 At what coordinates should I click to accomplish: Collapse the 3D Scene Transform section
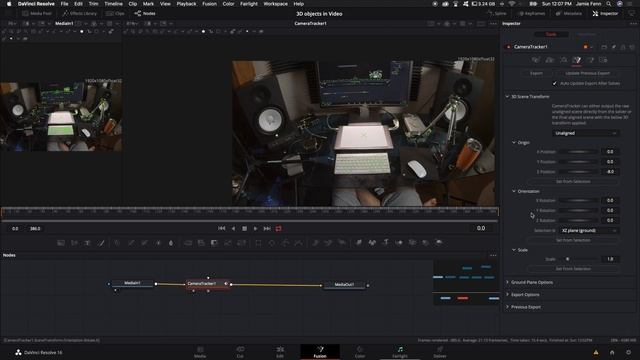(507, 97)
